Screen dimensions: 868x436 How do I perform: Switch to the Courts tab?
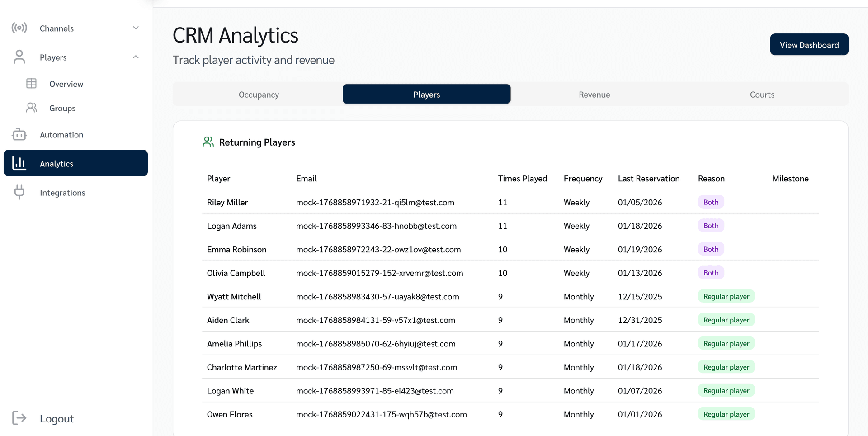point(762,95)
